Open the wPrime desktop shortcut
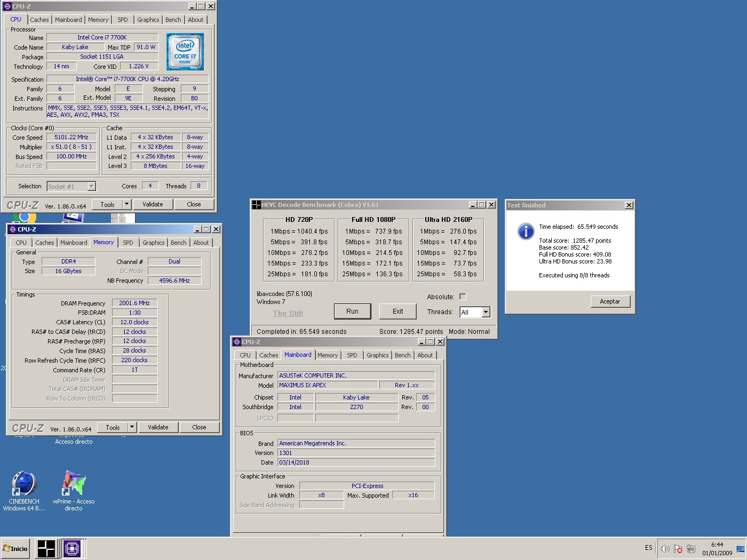Screen dimensions: 747x560 click(x=74, y=491)
